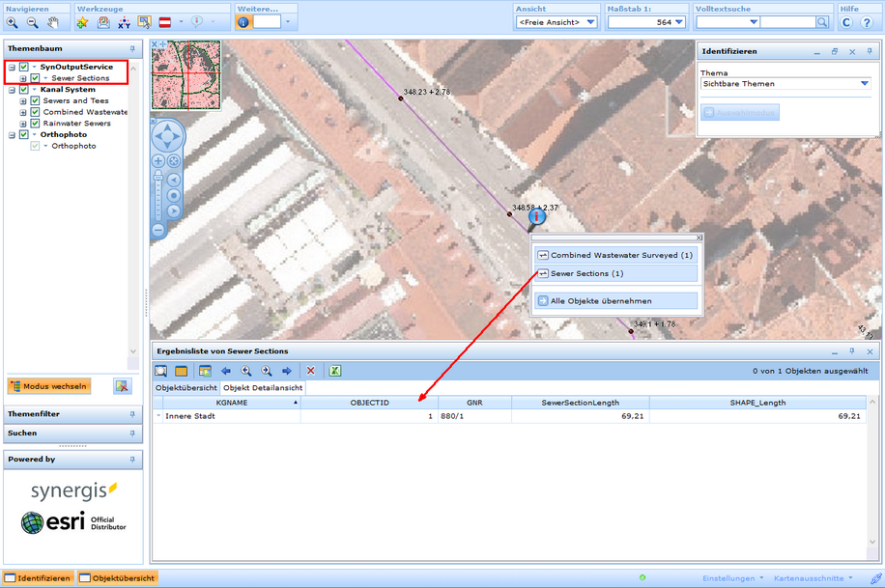Expand the Sewers and Tees tree node

[x=23, y=101]
